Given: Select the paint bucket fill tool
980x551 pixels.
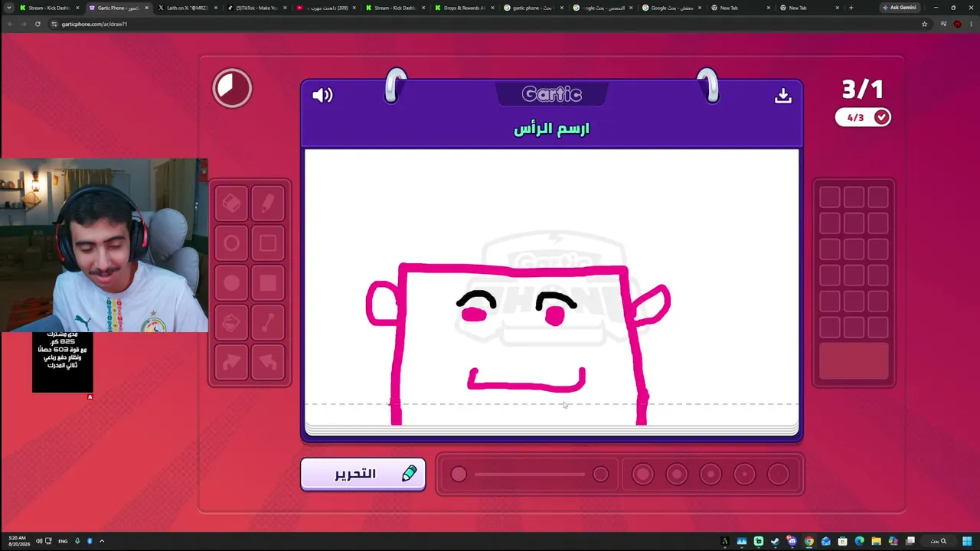Looking at the screenshot, I should point(231,323).
